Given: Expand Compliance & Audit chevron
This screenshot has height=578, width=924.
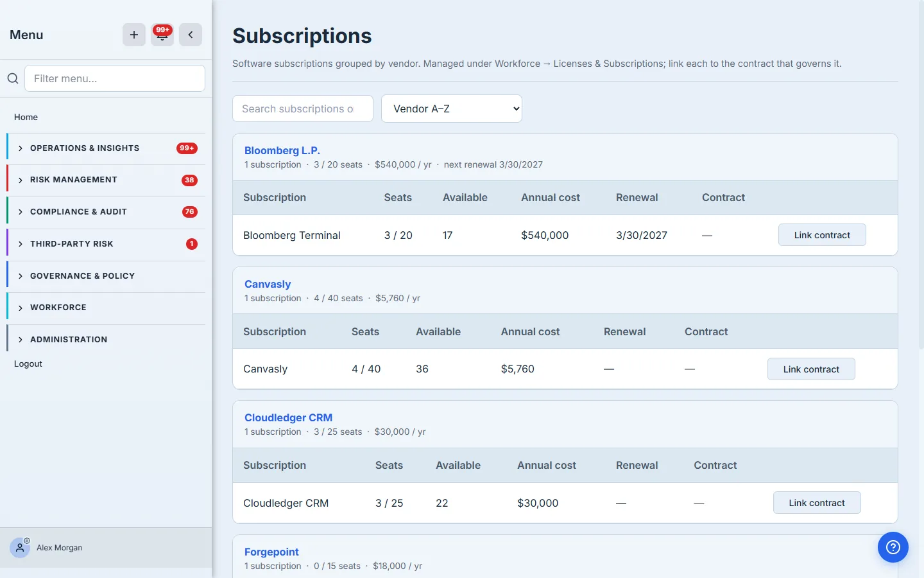Looking at the screenshot, I should coord(21,212).
